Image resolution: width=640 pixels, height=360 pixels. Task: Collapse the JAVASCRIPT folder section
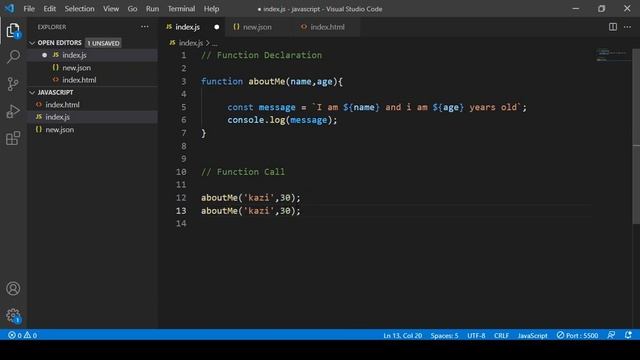(32, 93)
